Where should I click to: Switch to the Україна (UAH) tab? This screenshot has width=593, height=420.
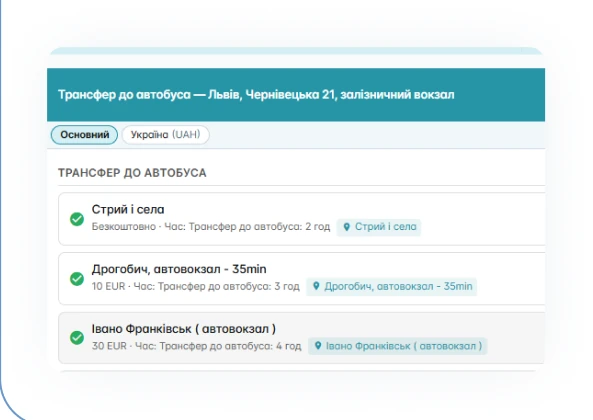pyautogui.click(x=165, y=135)
